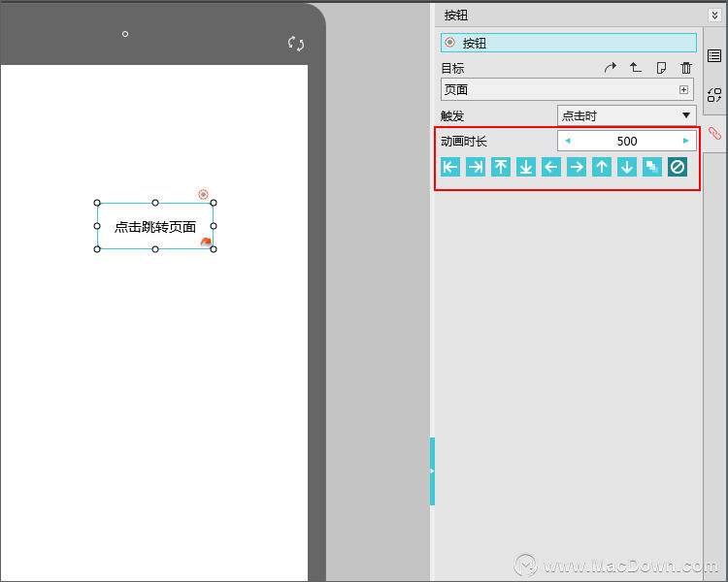Click the 500 animation duration value
The width and height of the screenshot is (728, 582).
tap(627, 141)
